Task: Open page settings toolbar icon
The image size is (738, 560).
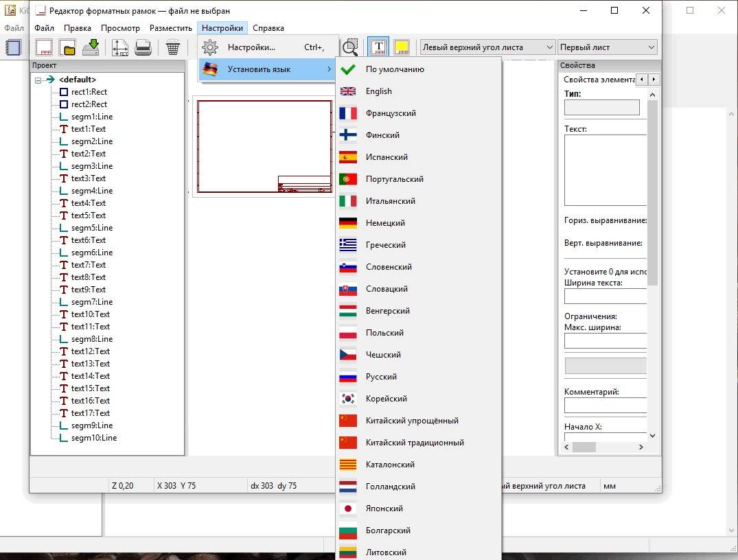Action: pos(119,47)
